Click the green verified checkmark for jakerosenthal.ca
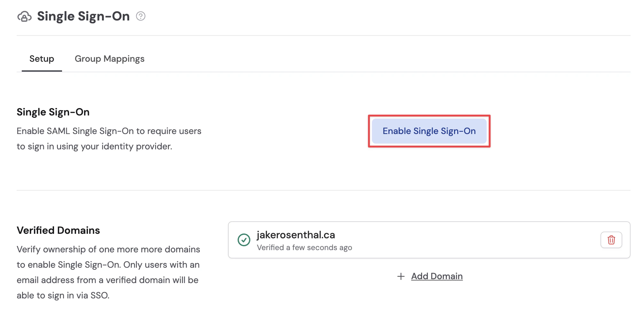644x316 pixels. point(244,240)
